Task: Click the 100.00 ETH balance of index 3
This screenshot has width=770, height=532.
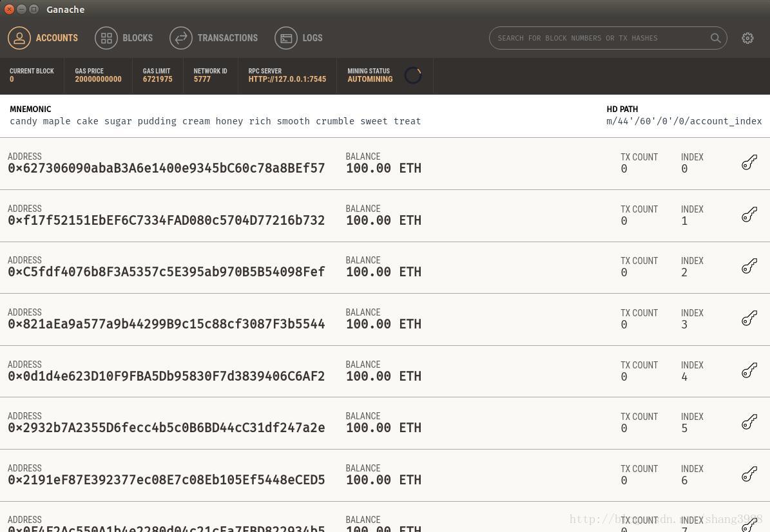Action: [x=383, y=324]
